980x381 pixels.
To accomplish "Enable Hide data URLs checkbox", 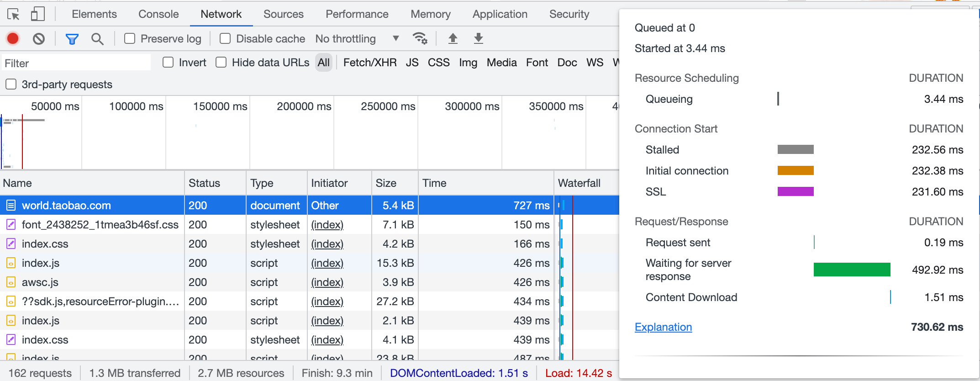I will point(221,63).
